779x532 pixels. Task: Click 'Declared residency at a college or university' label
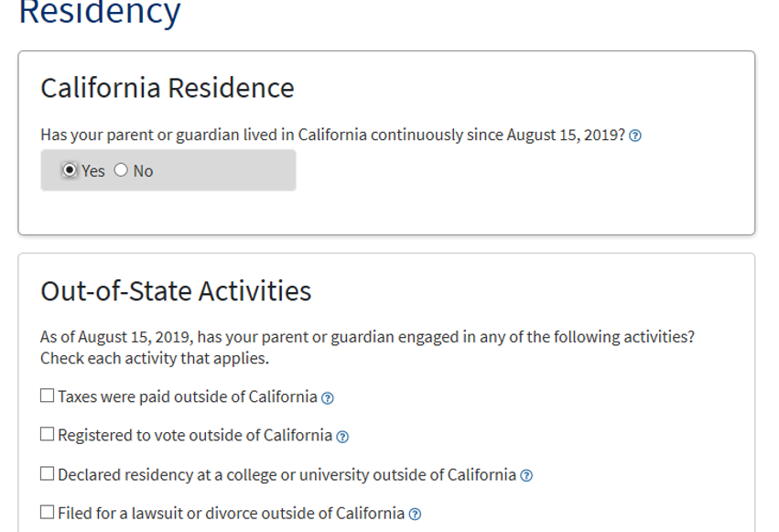[287, 475]
